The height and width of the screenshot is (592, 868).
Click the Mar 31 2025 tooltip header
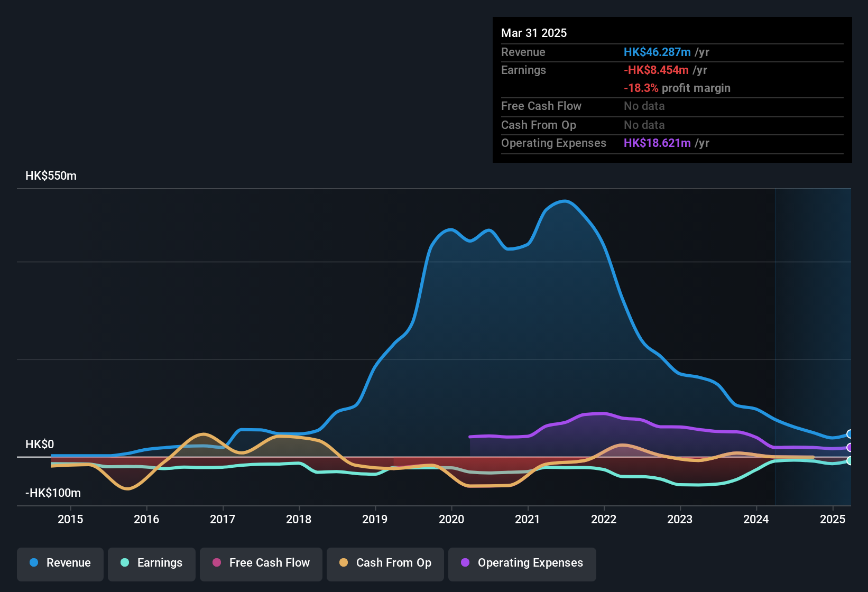pyautogui.click(x=534, y=33)
